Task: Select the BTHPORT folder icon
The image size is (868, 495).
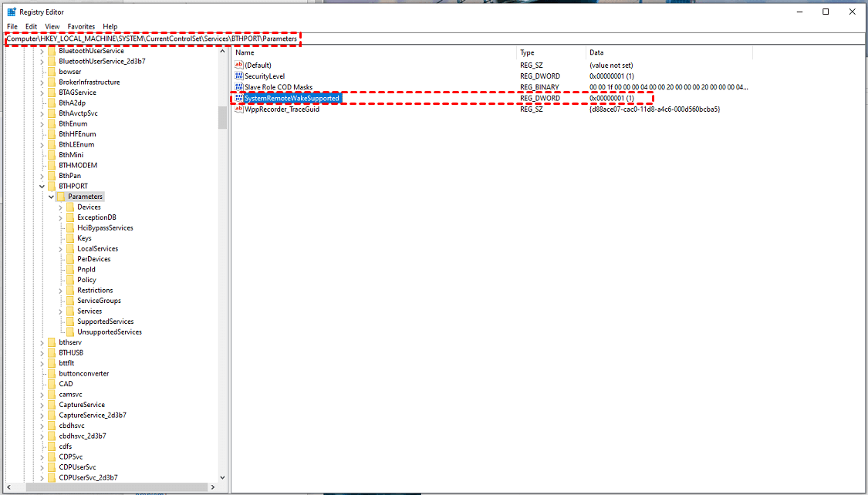Action: pos(52,186)
